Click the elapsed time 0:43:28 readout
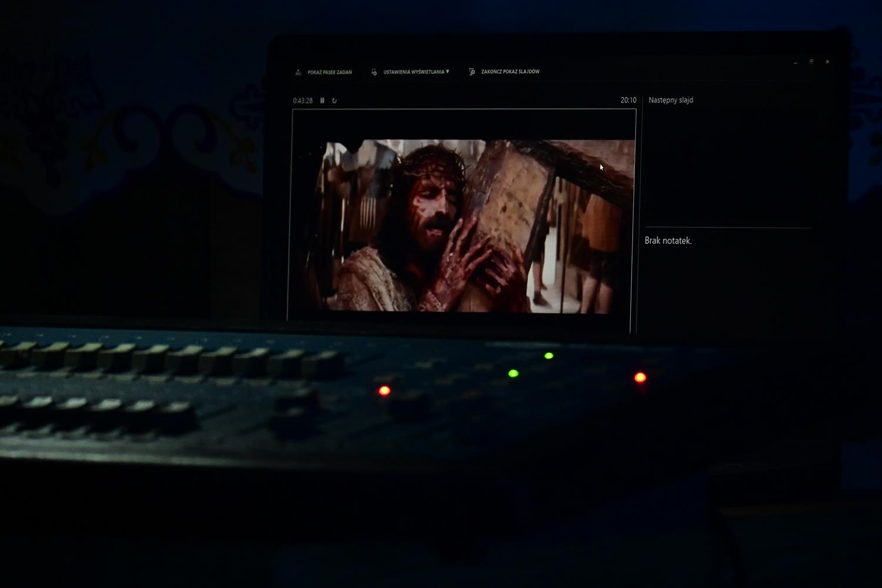The height and width of the screenshot is (588, 882). pos(303,101)
